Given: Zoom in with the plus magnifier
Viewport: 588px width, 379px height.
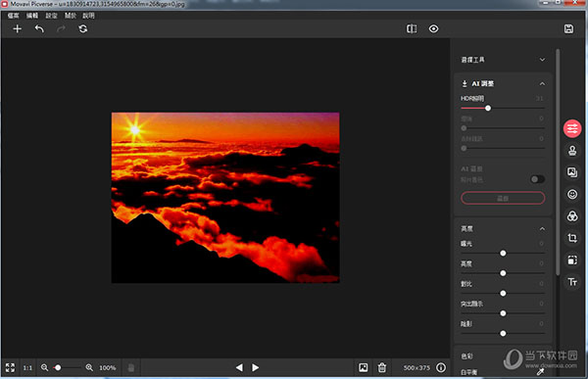Looking at the screenshot, I should point(89,368).
